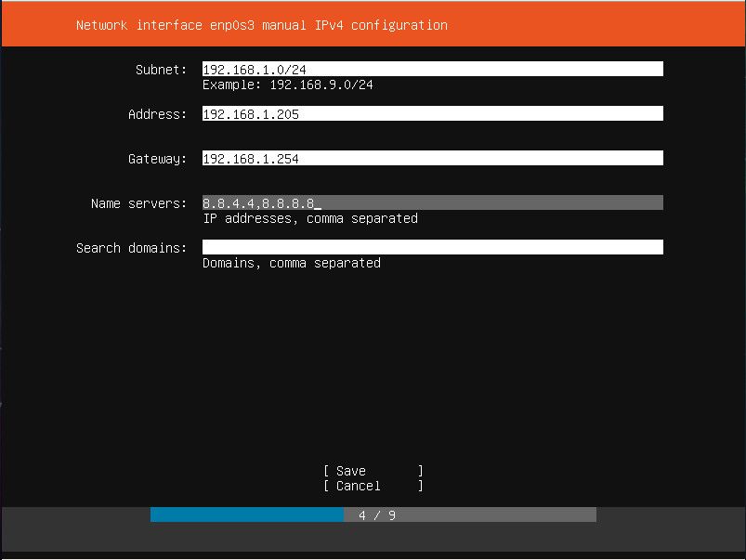Click the enp0s3 configuration title banner
746x560 pixels.
pyautogui.click(x=260, y=25)
